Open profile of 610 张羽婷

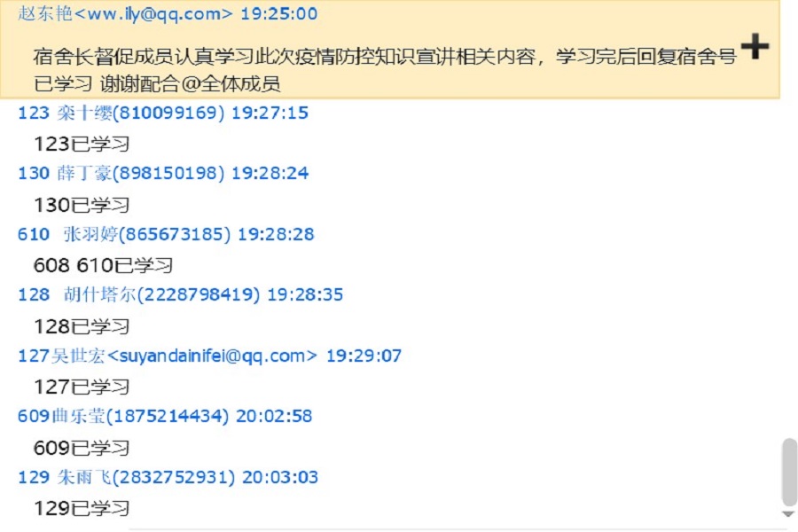tap(166, 234)
